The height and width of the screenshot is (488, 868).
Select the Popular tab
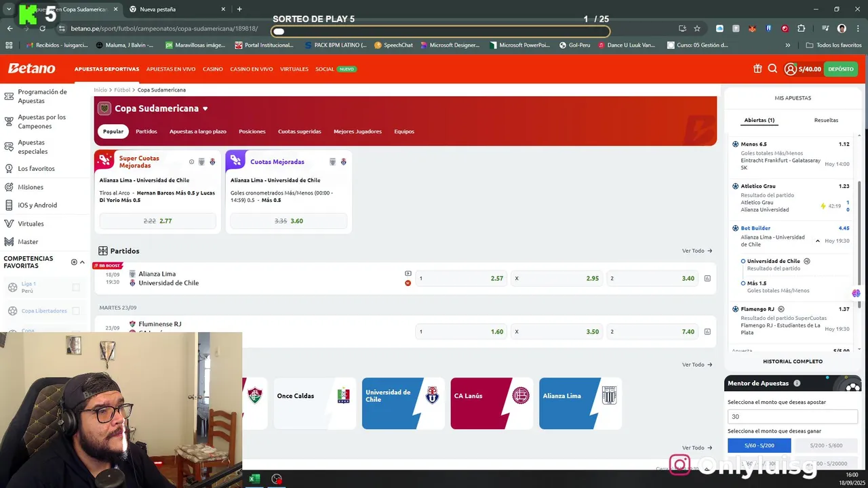click(113, 131)
